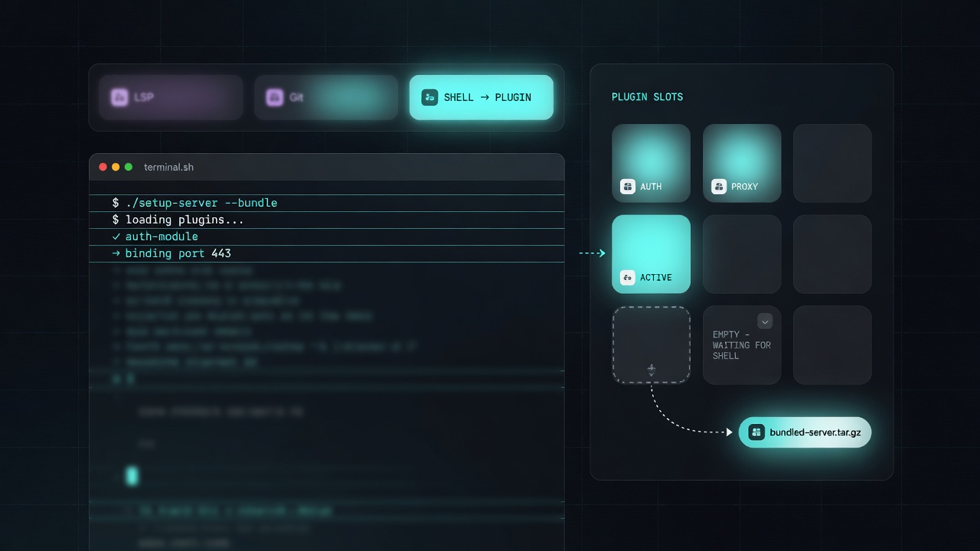This screenshot has width=980, height=551.
Task: Click the "$ loading plugins..." line
Action: [x=327, y=220]
